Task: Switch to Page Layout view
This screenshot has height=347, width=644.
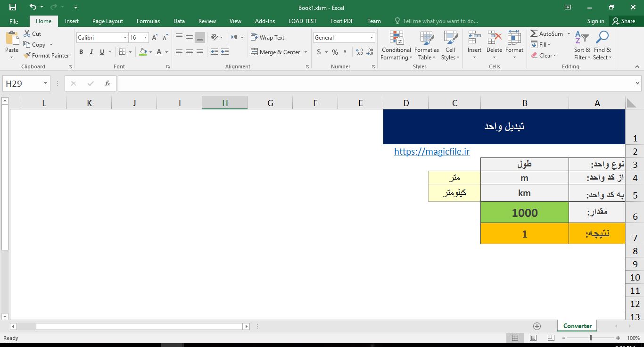Action: [533, 338]
